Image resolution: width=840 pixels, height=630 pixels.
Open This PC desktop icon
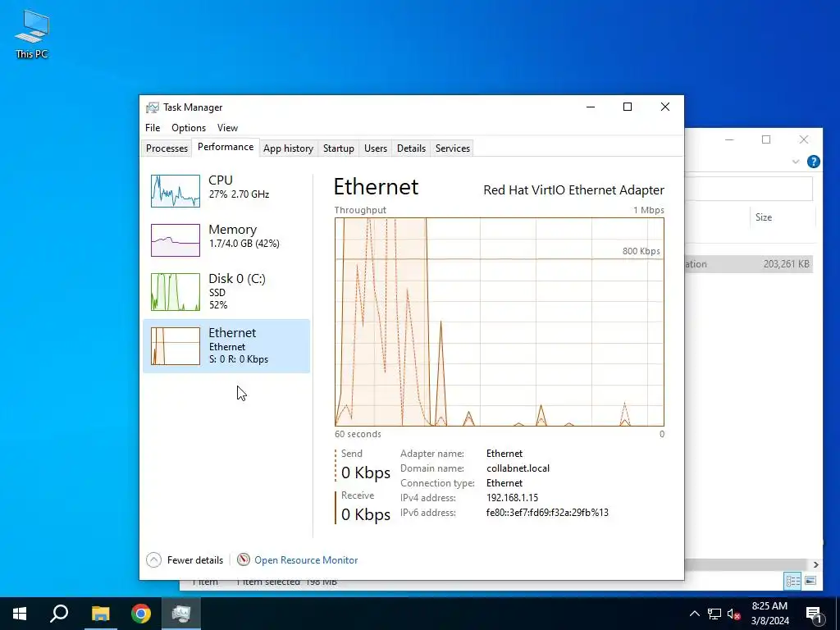coord(32,34)
